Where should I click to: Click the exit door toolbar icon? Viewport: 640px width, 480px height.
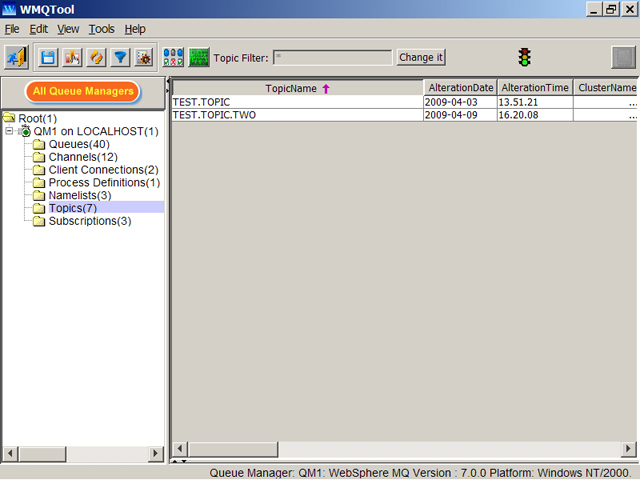pos(16,57)
